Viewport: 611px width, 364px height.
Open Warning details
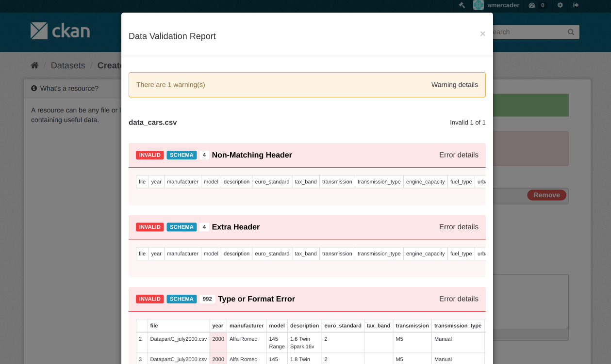coord(455,85)
